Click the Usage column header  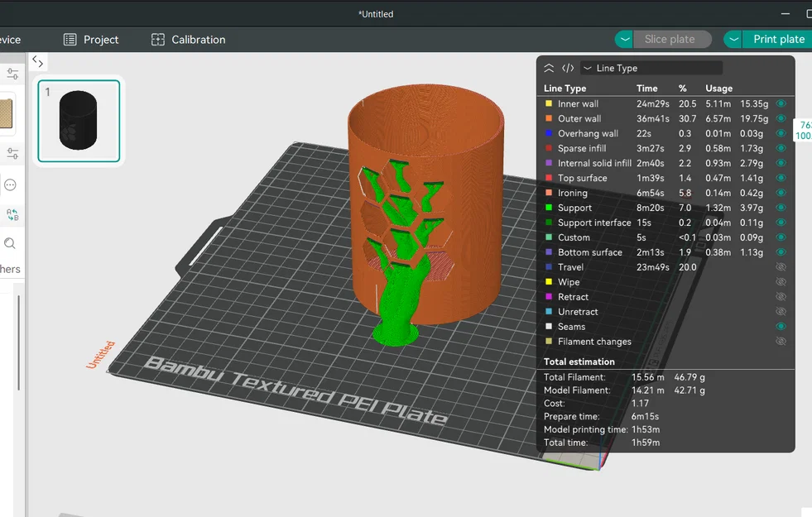(x=718, y=89)
